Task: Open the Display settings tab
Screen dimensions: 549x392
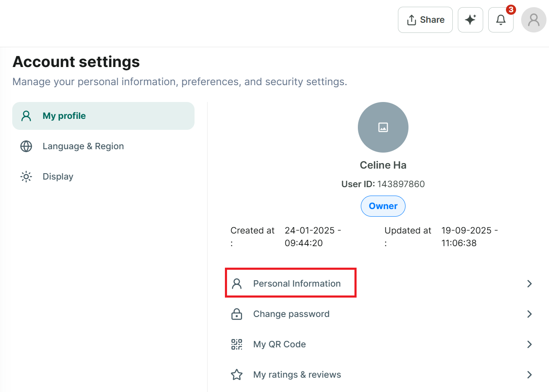Action: [x=103, y=177]
